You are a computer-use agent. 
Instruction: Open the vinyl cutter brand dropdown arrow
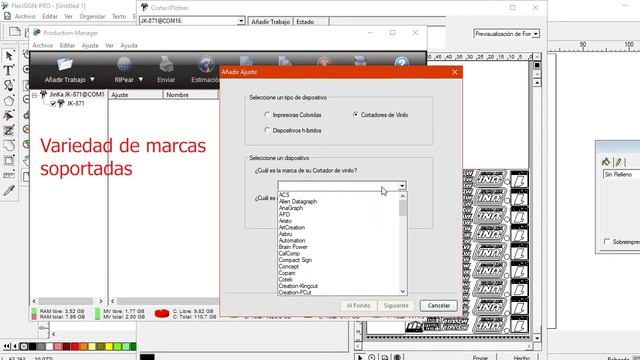pos(402,186)
